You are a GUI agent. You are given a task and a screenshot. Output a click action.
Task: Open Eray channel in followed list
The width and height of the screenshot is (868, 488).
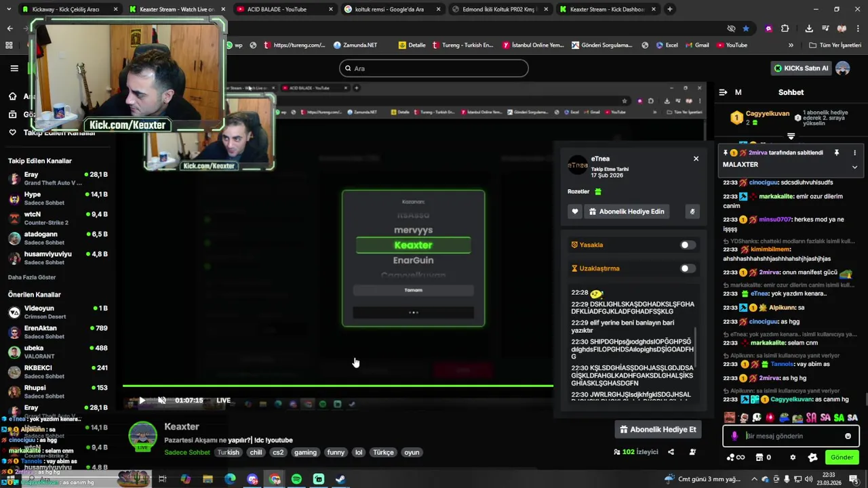[58, 179]
